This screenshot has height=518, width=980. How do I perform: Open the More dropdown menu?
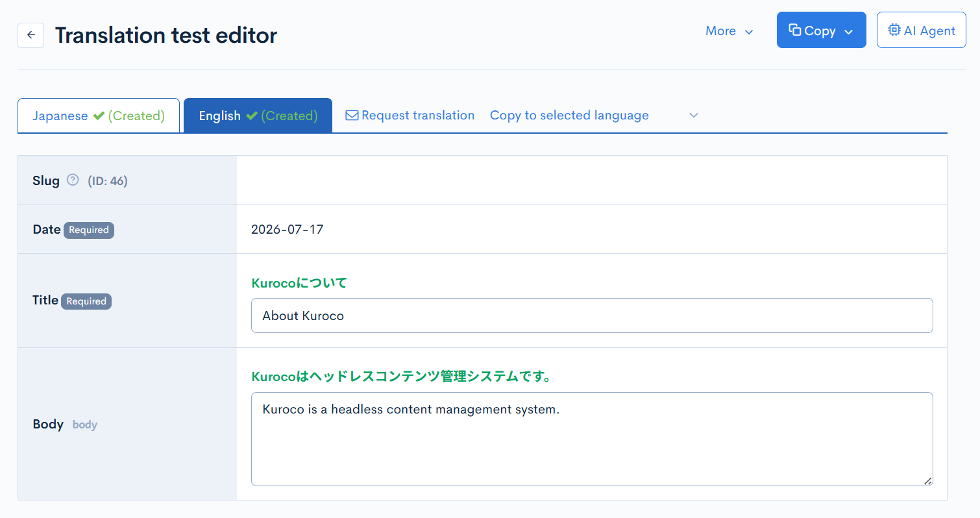pos(729,31)
